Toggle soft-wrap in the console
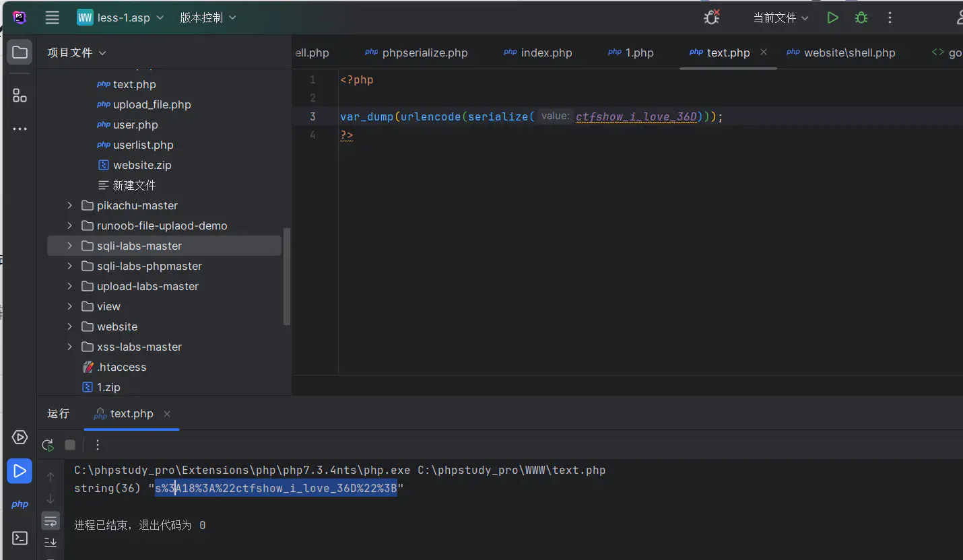The width and height of the screenshot is (963, 560). 51,521
